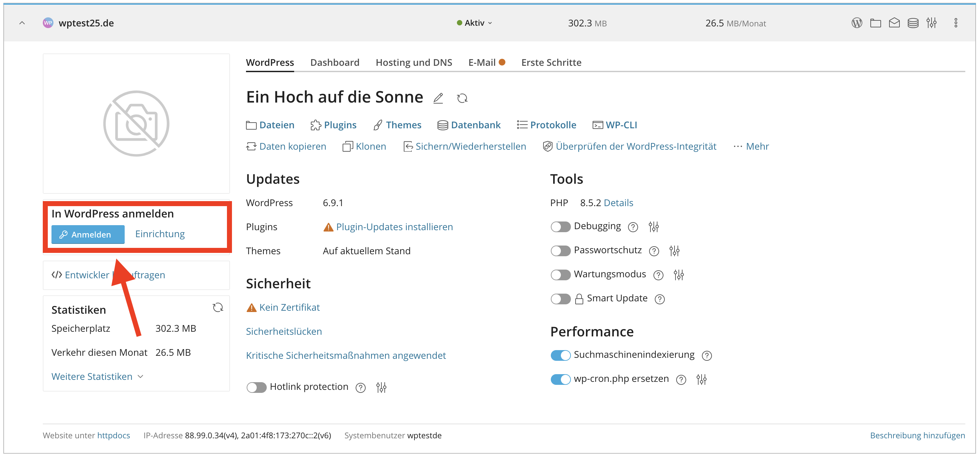Open mail envelope icon in header bar
Screen dimensions: 980x455
[x=894, y=23]
